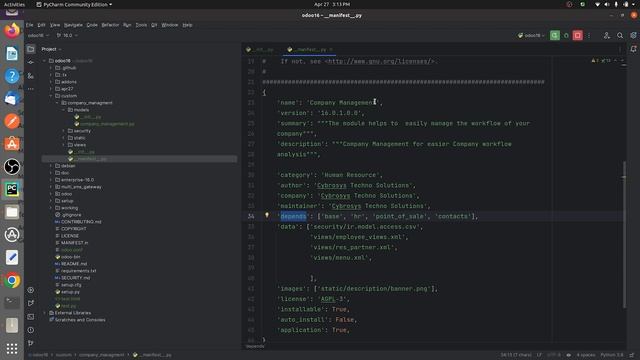Viewport: 640px width, 360px height.
Task: Stop the running process with red button
Action: (x=578, y=36)
